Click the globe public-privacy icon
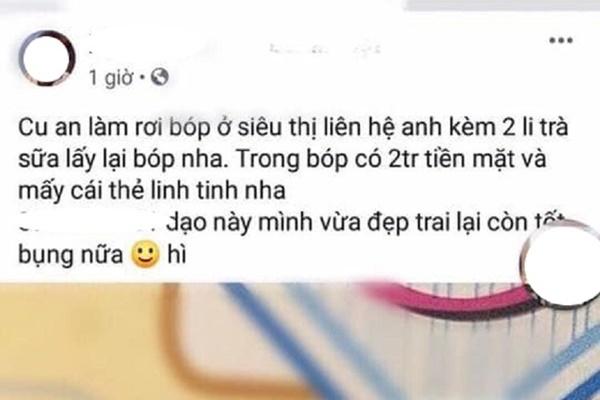600x400 pixels. point(160,78)
